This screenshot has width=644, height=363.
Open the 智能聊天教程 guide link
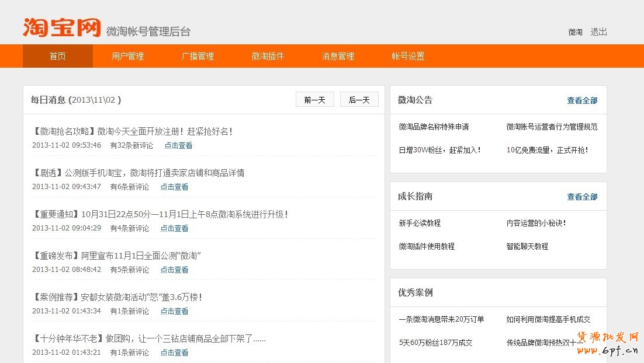[x=527, y=246]
